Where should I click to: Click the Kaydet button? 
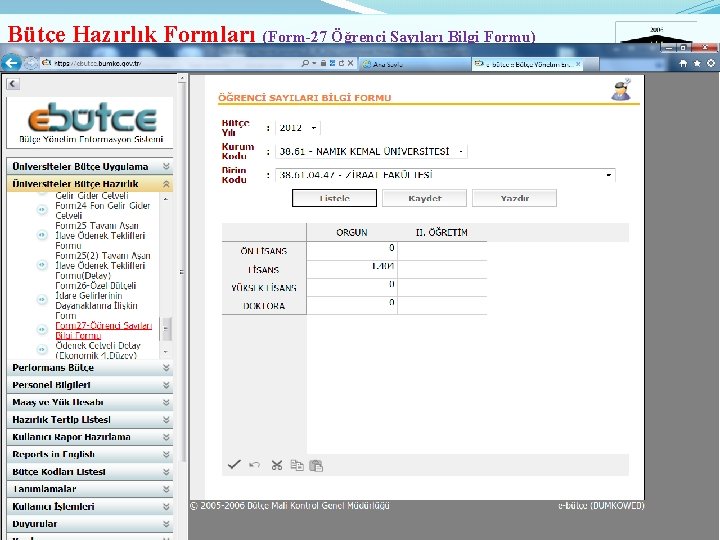424,198
